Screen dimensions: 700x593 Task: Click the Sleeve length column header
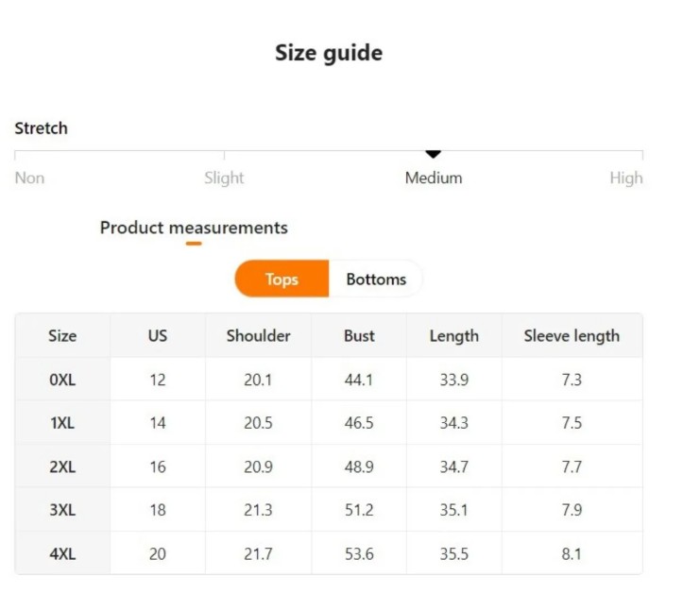tap(572, 335)
